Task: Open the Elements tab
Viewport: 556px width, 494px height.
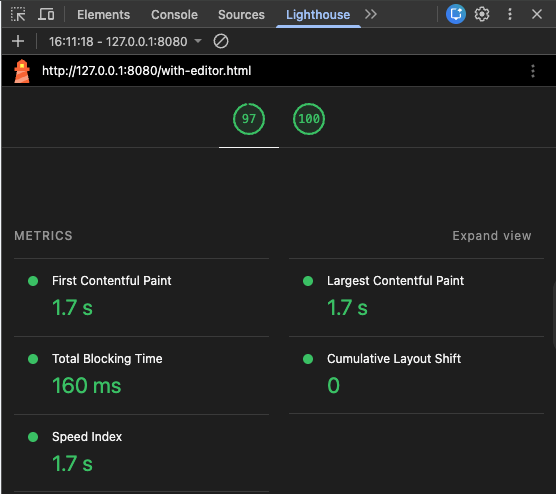Action: click(104, 15)
